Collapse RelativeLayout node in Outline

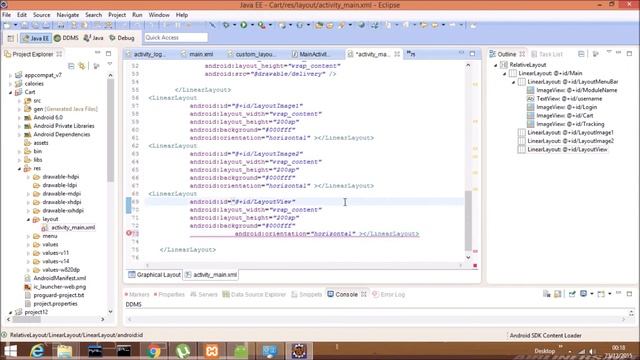(496, 65)
